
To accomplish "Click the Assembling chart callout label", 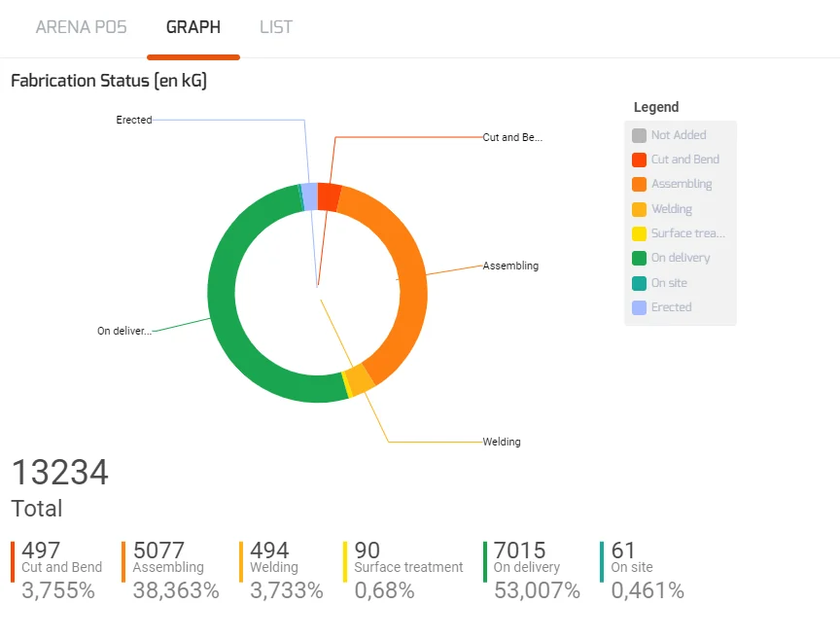I will (510, 266).
